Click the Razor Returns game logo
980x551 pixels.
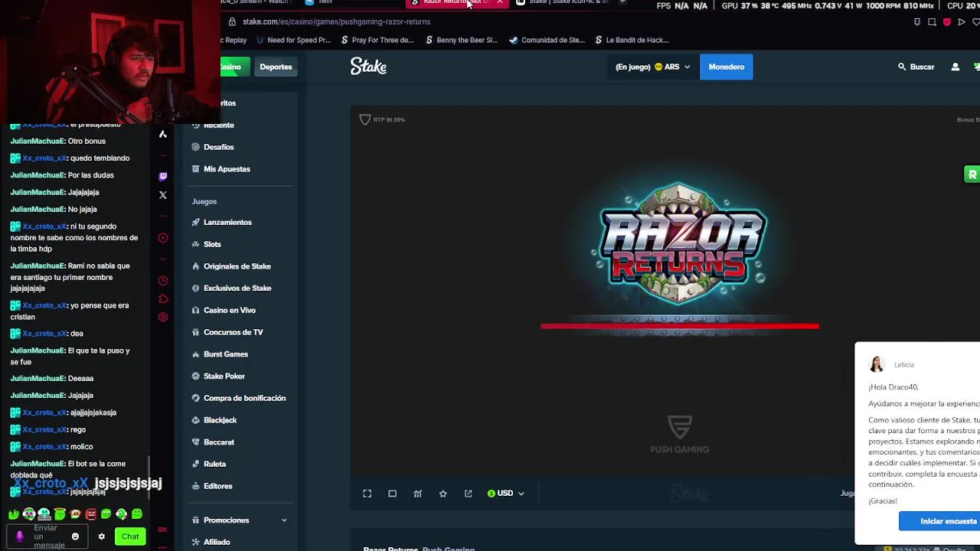(680, 243)
